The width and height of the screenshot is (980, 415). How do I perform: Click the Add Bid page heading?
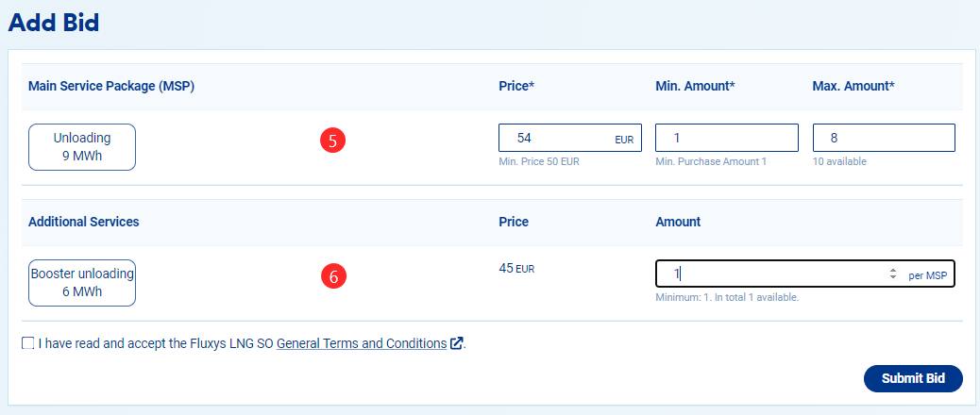(54, 23)
